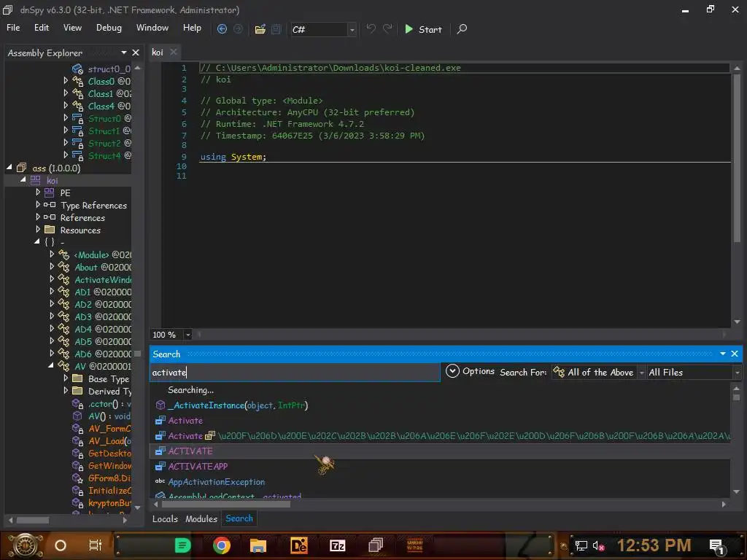The height and width of the screenshot is (560, 747).
Task: Expand search Options toggle
Action: [452, 371]
